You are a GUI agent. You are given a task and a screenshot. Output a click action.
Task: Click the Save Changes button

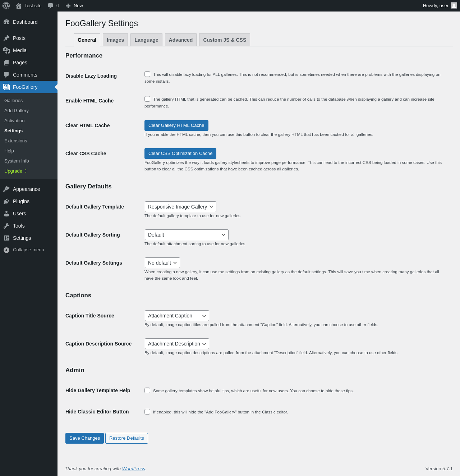84,438
